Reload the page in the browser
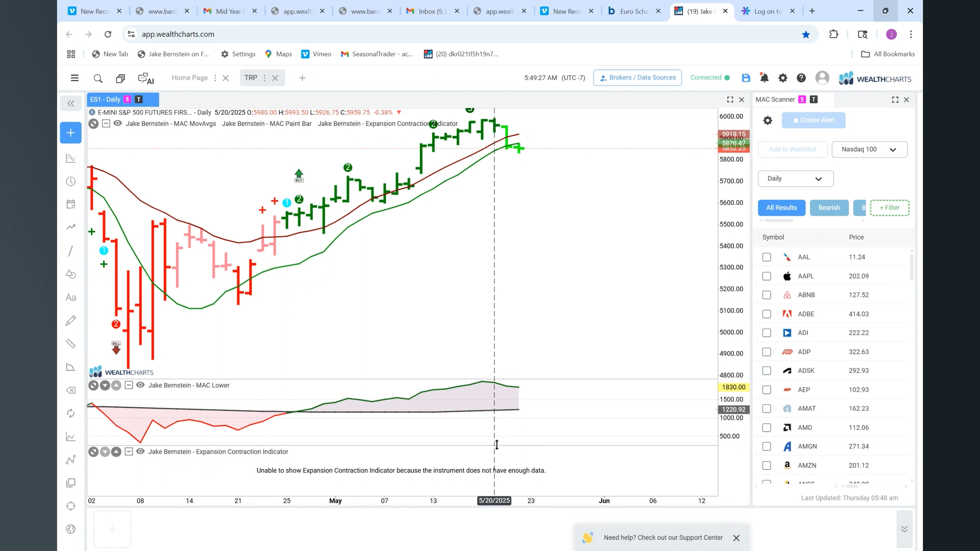 pyautogui.click(x=108, y=34)
